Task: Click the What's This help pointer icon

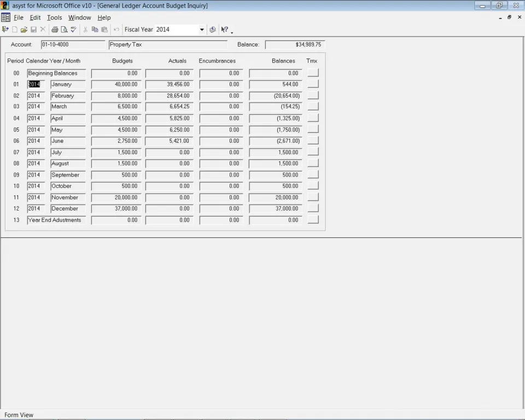Action: pyautogui.click(x=225, y=30)
